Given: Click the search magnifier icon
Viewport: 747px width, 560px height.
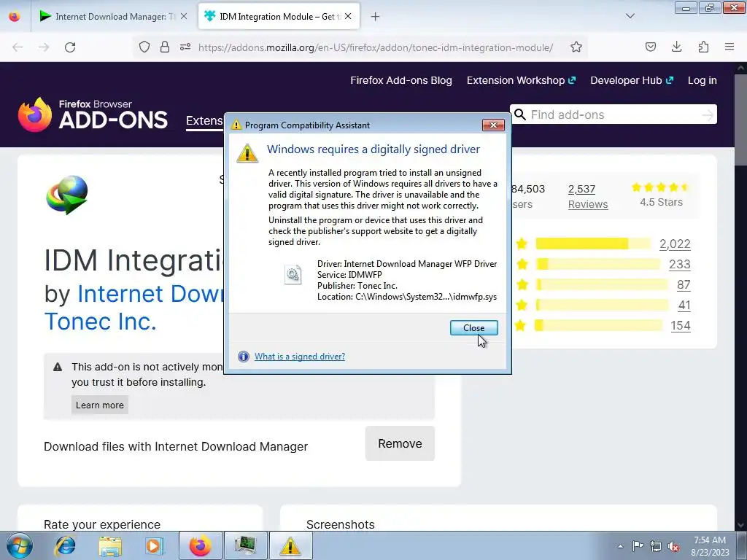Looking at the screenshot, I should click(x=520, y=114).
